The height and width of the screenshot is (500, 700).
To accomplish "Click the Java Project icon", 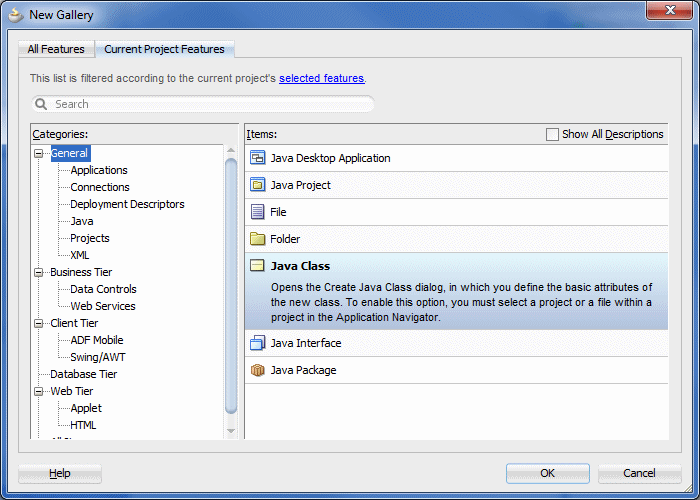I will point(257,185).
